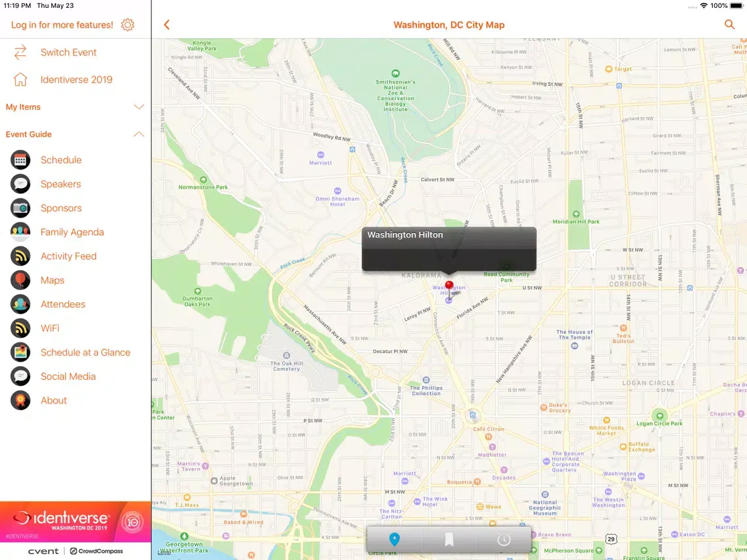Go to Identiverse 2019 home
This screenshot has width=747, height=560.
coord(76,80)
